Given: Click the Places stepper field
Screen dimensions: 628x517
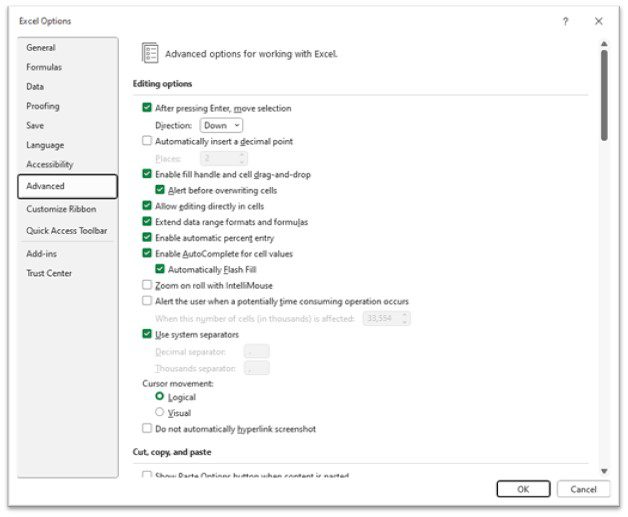Looking at the screenshot, I should [223, 159].
